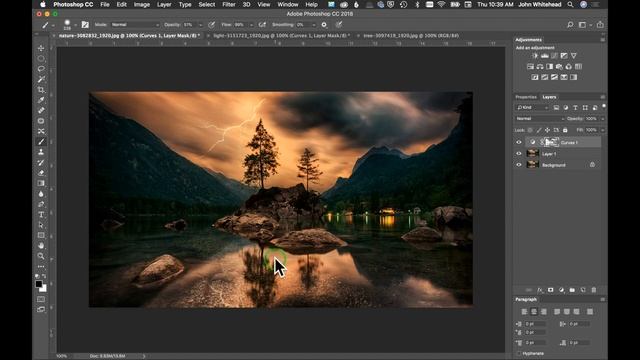The image size is (640, 360).
Task: Add Levels adjustment layer
Action: 545,56
